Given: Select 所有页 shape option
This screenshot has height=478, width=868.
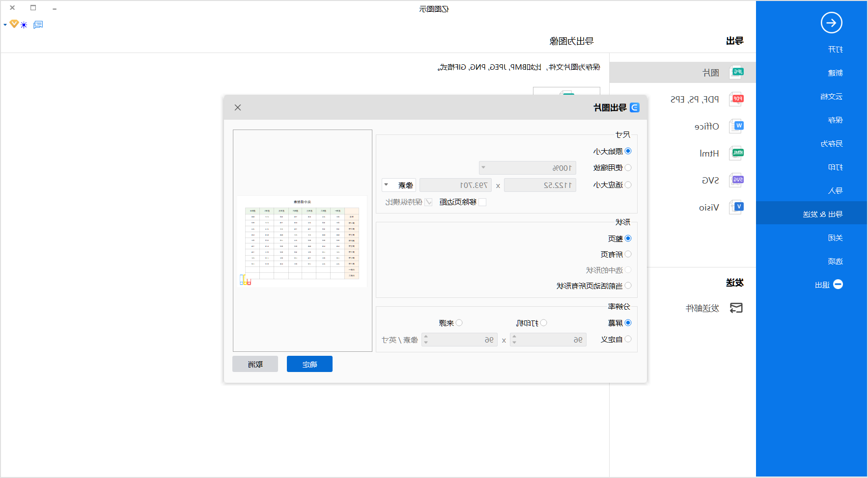Looking at the screenshot, I should click(x=628, y=254).
